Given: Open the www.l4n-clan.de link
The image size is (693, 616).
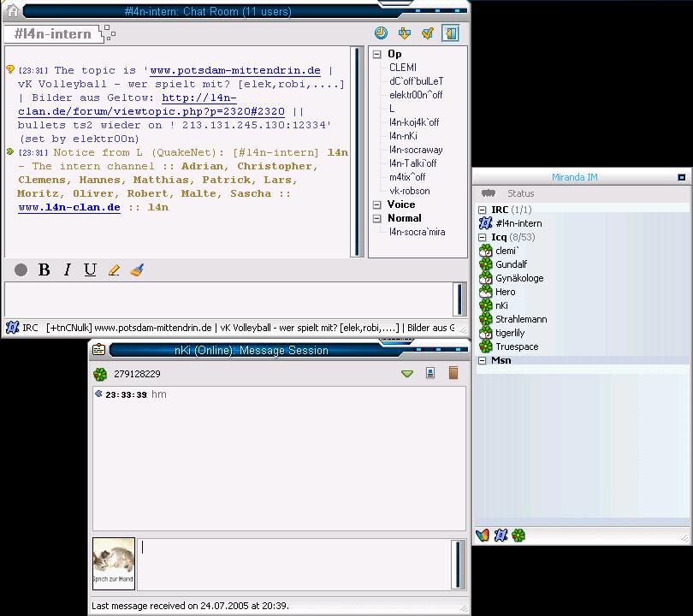Looking at the screenshot, I should [x=69, y=207].
